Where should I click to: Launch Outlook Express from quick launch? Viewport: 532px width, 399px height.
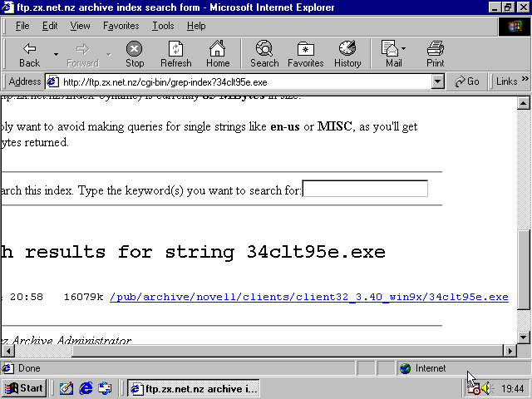tap(105, 388)
